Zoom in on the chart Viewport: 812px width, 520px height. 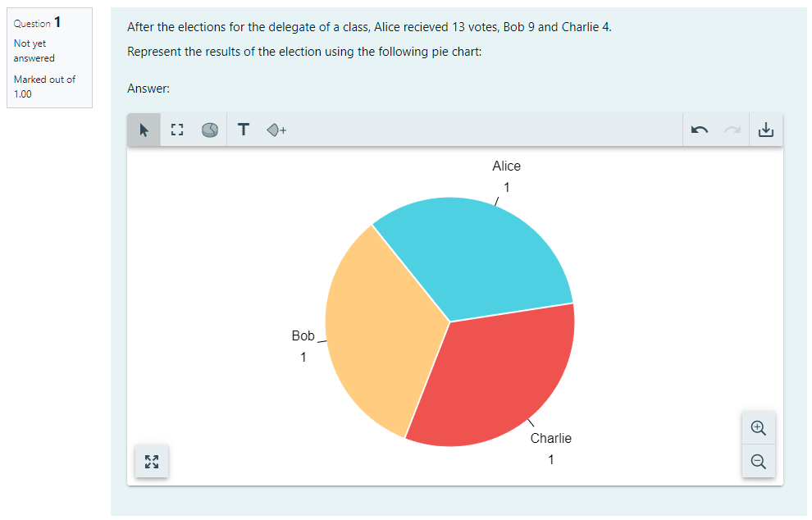coord(759,428)
